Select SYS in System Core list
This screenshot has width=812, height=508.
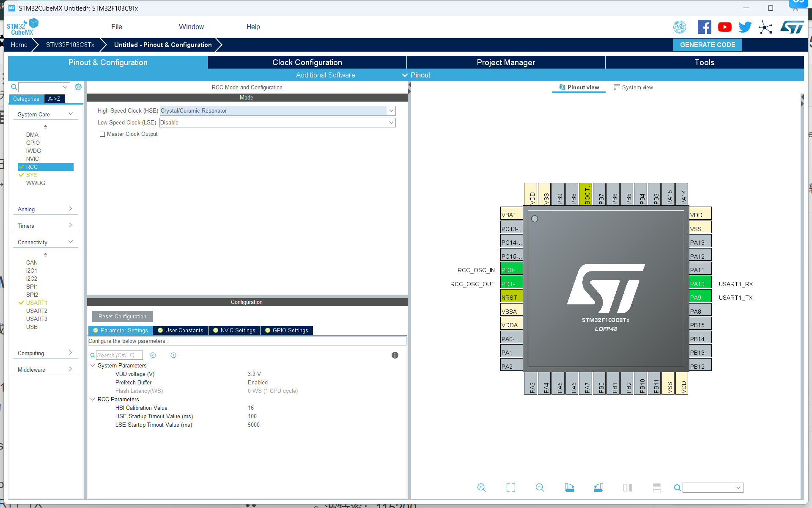32,175
